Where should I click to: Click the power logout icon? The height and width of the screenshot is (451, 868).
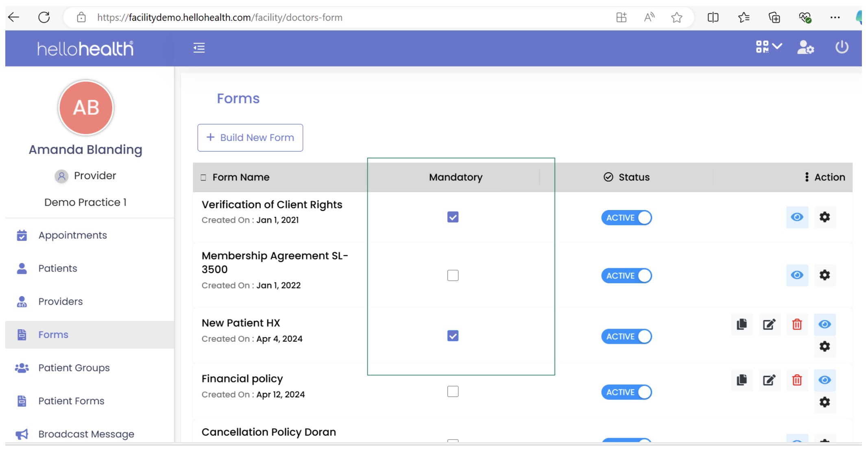pos(842,47)
